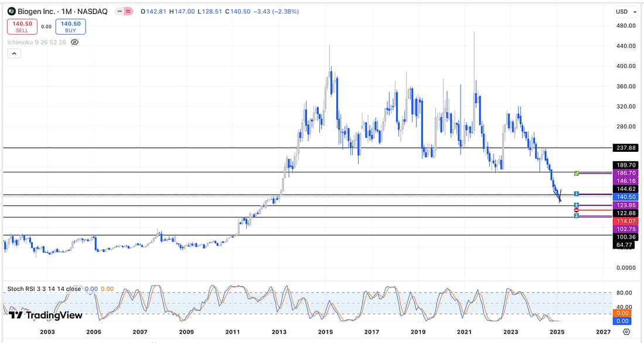Select the Stoch RSI indicator legend
The height and width of the screenshot is (343, 644).
pos(44,289)
